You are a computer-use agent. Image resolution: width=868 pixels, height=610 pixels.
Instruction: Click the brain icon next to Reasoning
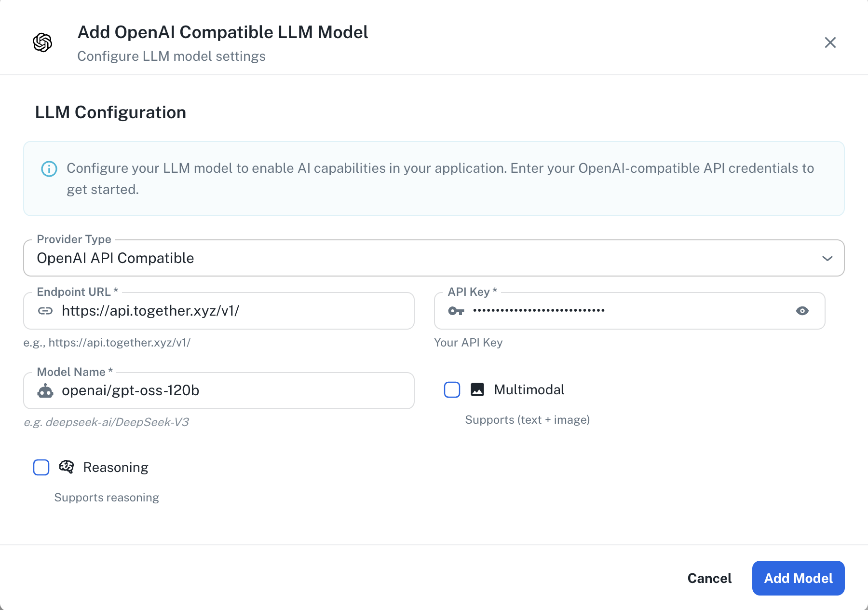(67, 467)
